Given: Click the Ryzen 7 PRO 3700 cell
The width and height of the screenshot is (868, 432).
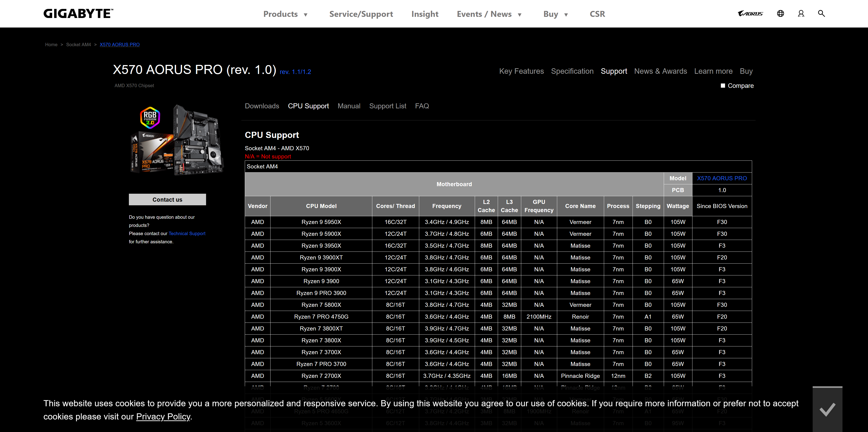Looking at the screenshot, I should coord(321,364).
